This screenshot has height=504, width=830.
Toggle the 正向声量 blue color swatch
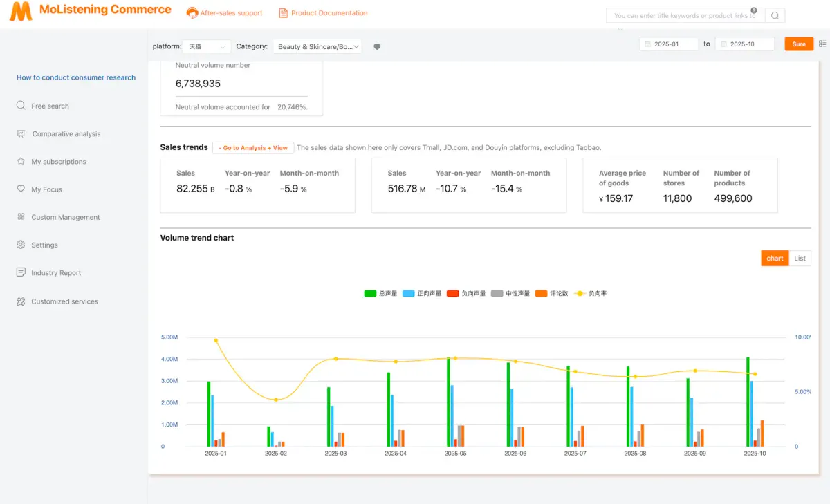click(x=408, y=293)
